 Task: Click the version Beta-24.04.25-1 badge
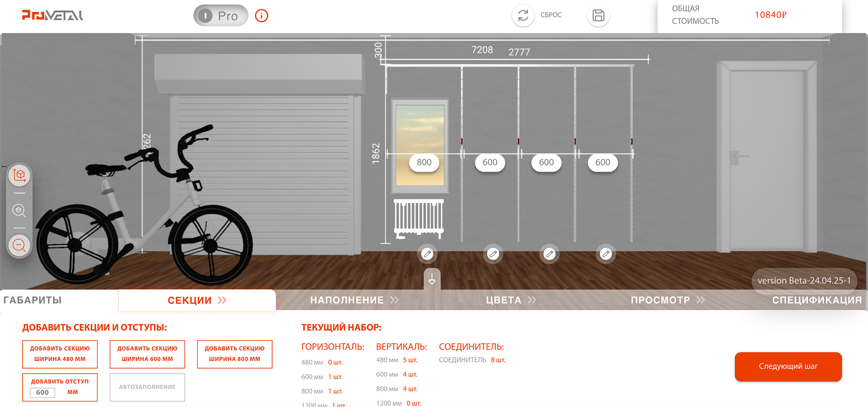(x=804, y=281)
